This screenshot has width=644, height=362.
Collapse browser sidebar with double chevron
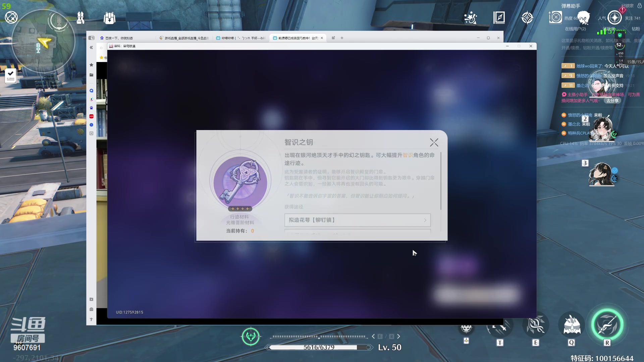91,48
